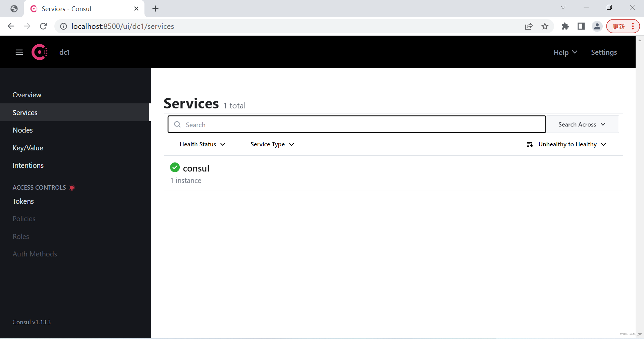
Task: Click the magnifier icon in the search box
Action: click(x=177, y=124)
